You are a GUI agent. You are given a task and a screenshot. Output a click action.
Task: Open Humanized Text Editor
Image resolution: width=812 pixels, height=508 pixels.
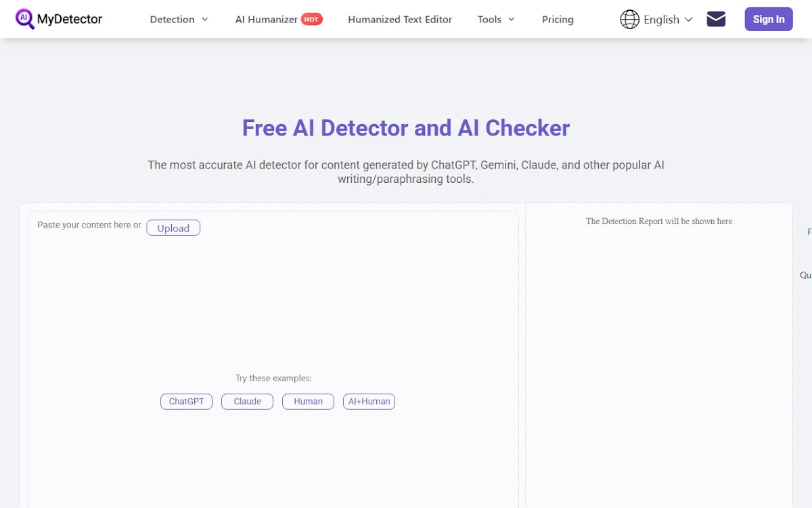400,20
